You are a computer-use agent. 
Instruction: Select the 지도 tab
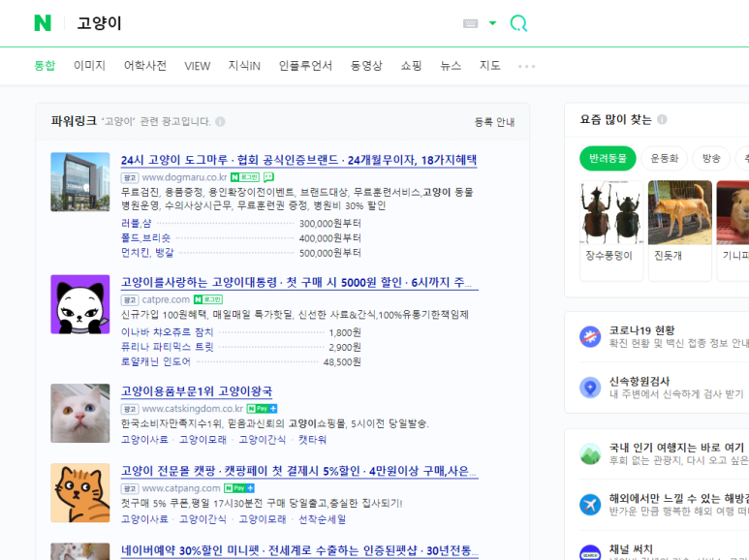(x=490, y=66)
